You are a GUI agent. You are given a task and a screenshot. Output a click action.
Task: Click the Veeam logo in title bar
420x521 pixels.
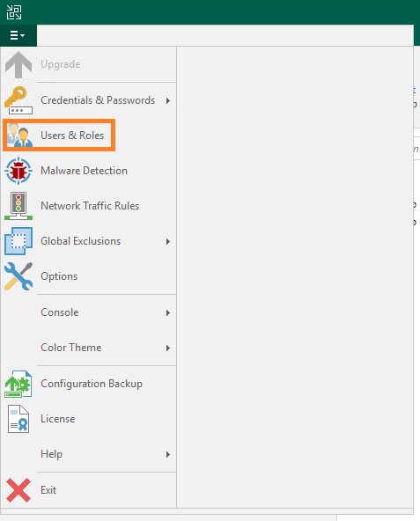(14, 12)
